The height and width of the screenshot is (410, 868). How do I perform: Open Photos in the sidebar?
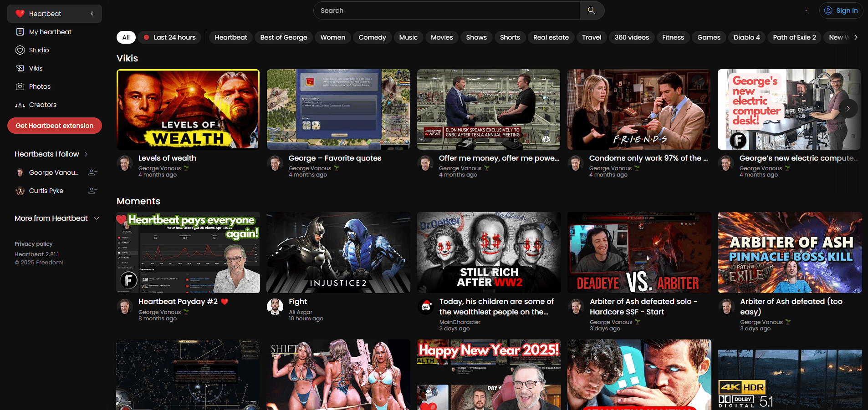click(40, 86)
